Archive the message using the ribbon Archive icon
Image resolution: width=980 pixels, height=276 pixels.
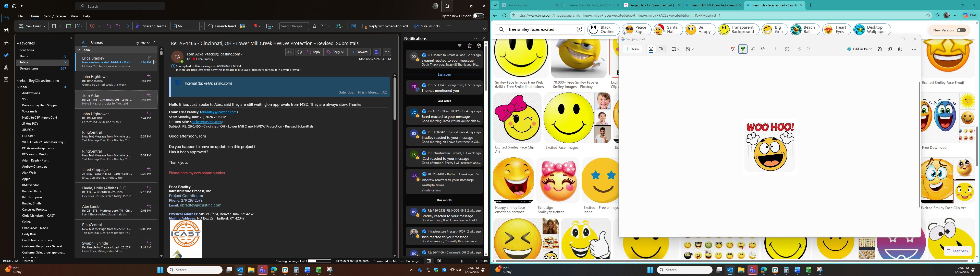[x=68, y=26]
